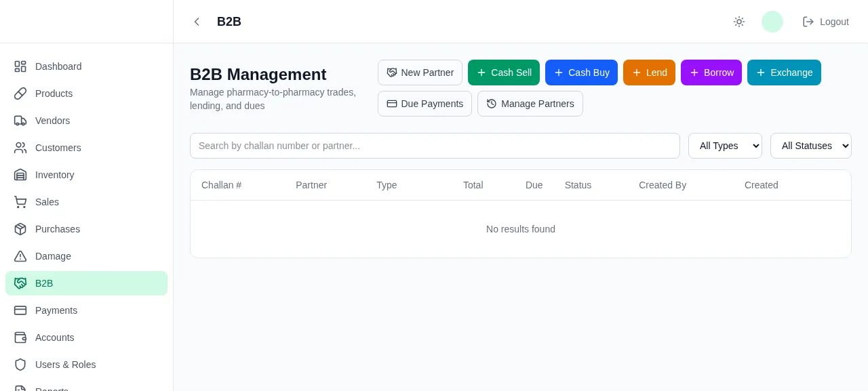Start an Exchange transaction

pos(784,73)
